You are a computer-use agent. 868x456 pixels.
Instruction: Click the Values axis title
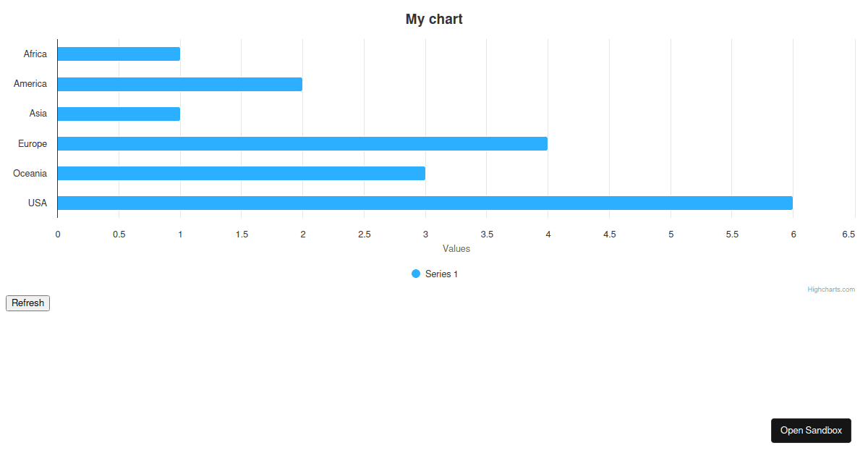click(456, 248)
